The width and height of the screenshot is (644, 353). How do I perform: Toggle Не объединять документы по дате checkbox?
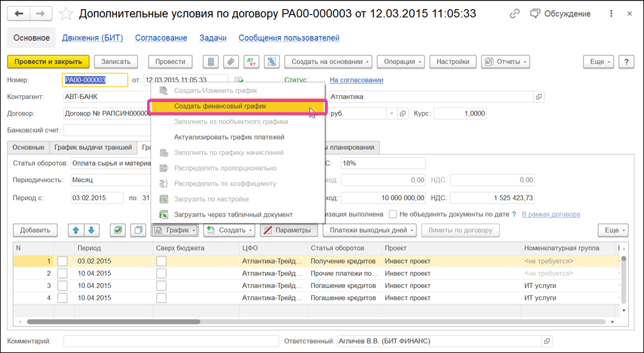(393, 214)
